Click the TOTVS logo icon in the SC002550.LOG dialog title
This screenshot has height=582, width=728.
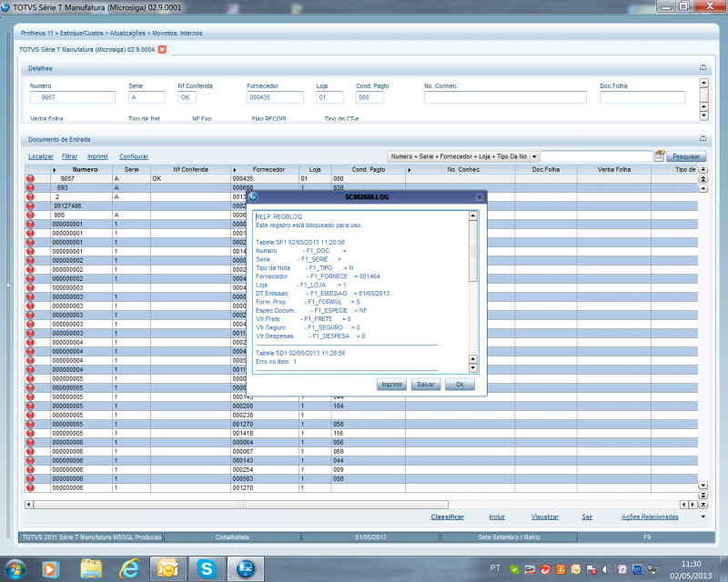pos(253,197)
